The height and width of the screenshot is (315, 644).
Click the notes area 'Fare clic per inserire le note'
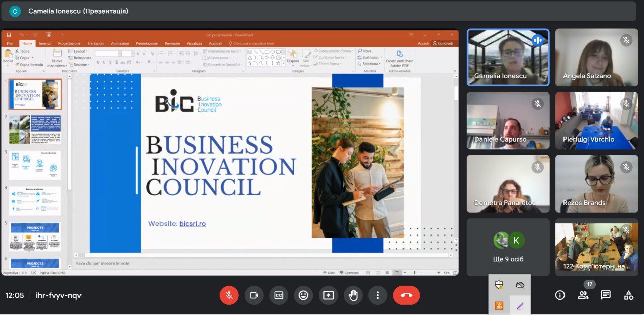103,263
